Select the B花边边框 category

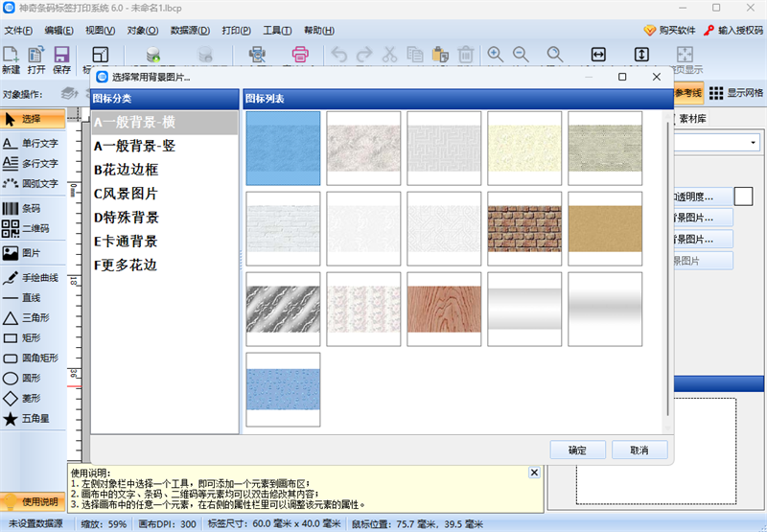coord(127,170)
